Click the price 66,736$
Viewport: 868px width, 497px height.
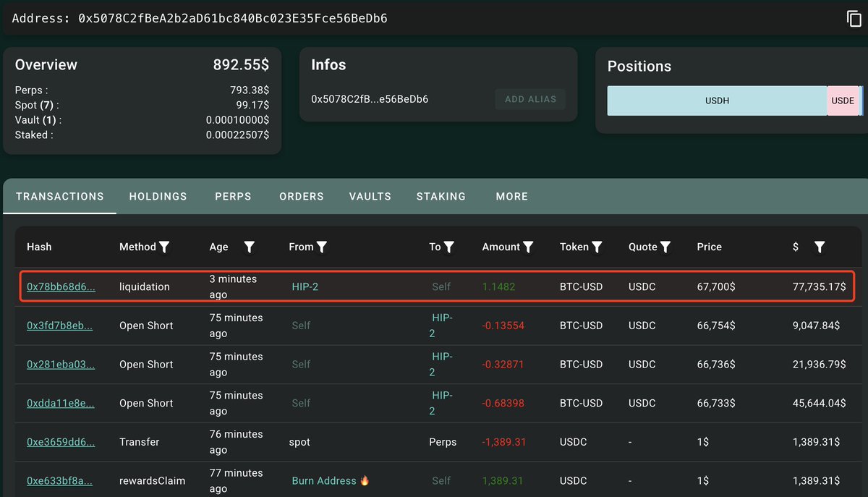pos(716,365)
